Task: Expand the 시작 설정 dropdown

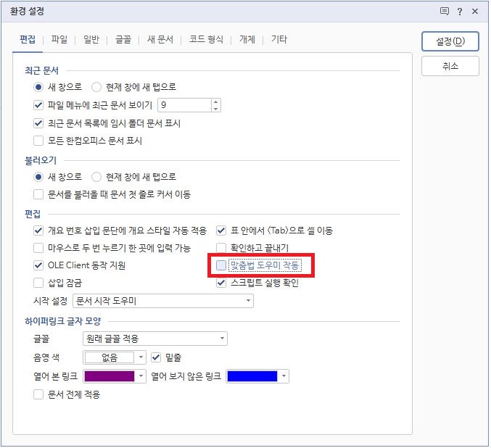Action: [163, 301]
